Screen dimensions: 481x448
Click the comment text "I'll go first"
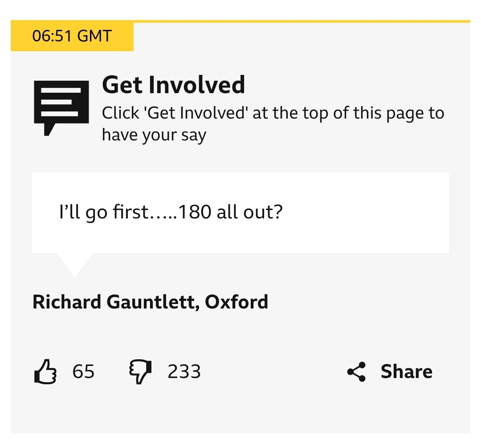point(103,212)
